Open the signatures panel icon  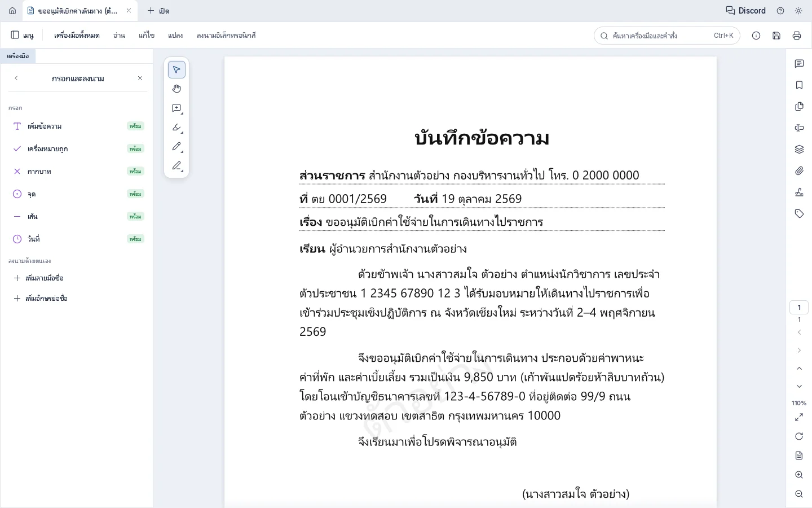point(799,192)
